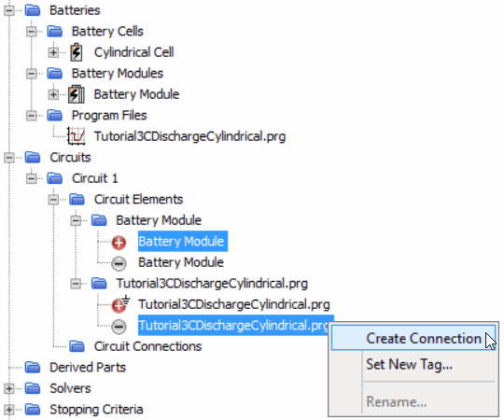Viewport: 504px width, 420px height.
Task: Expand the Stopping Criteria node
Action: point(9,410)
